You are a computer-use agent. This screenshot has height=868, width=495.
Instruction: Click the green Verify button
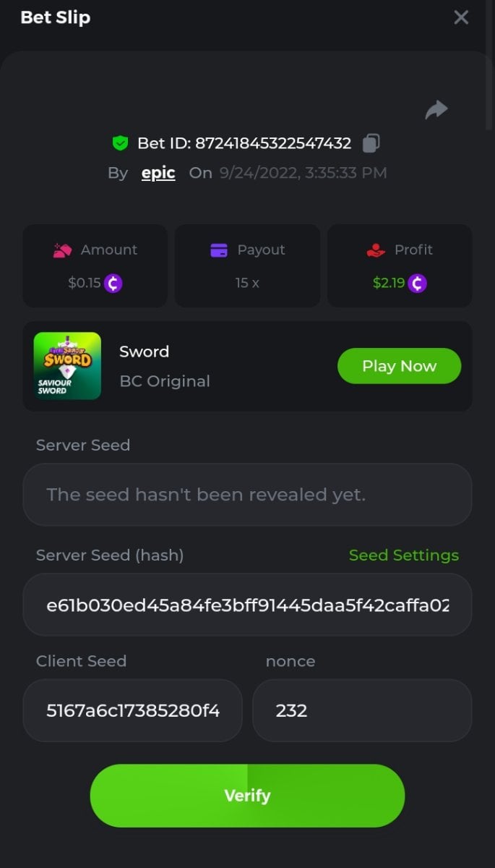[247, 795]
